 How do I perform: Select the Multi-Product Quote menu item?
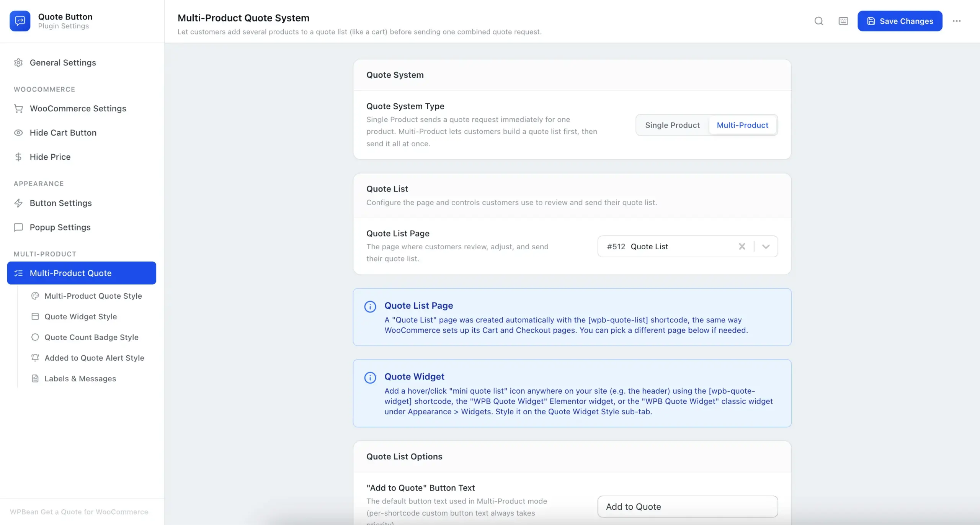click(82, 273)
